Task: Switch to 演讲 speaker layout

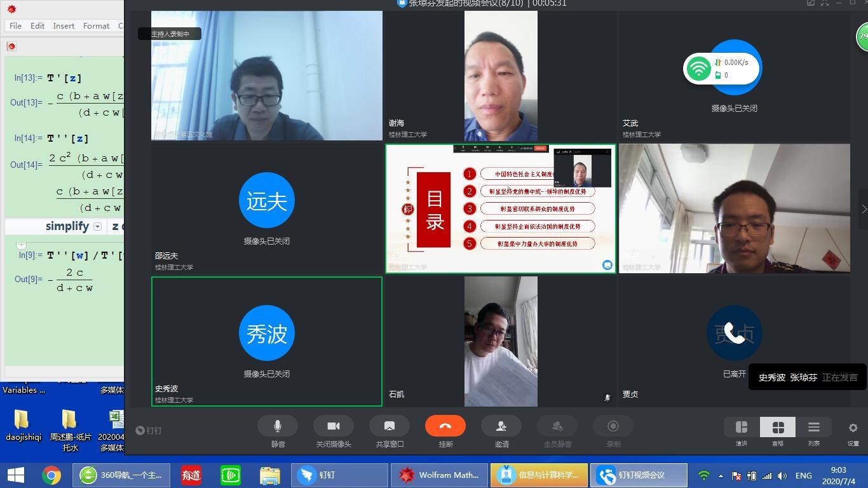Action: pyautogui.click(x=742, y=428)
